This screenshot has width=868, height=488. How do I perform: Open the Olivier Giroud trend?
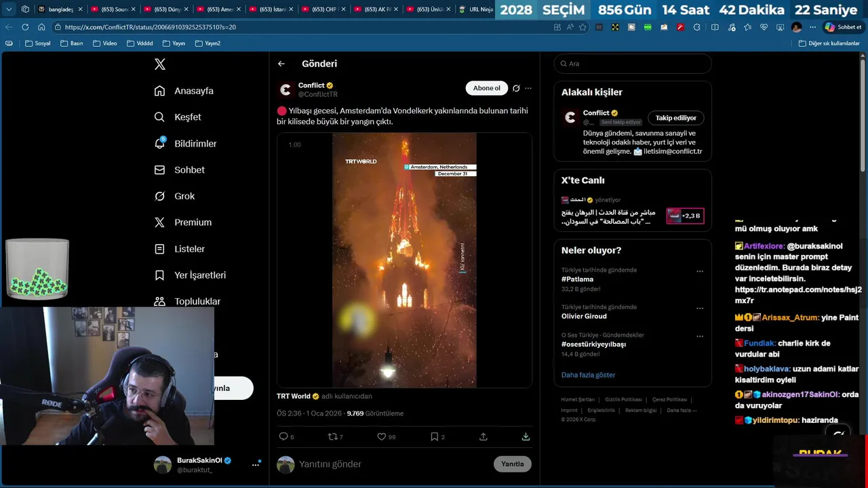[584, 317]
